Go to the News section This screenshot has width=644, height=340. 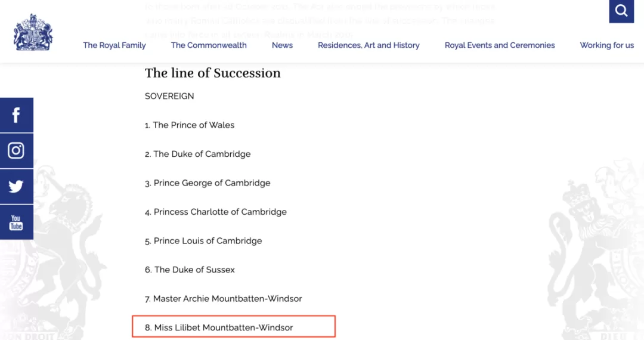282,45
